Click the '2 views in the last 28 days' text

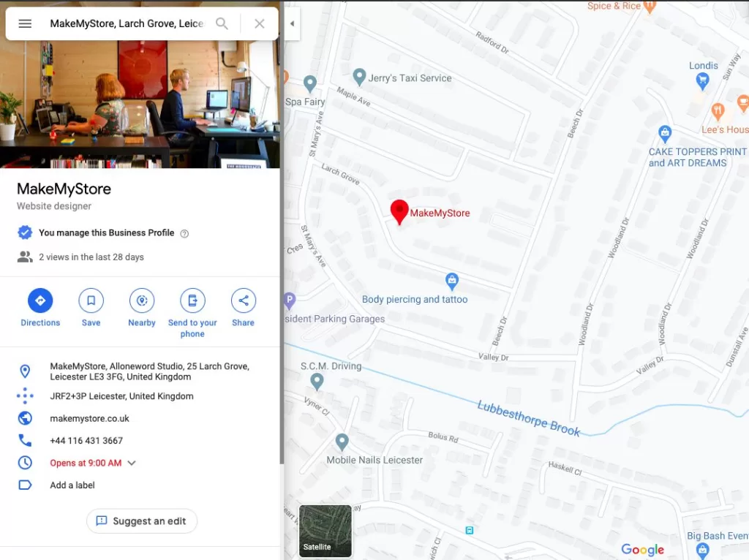91,257
